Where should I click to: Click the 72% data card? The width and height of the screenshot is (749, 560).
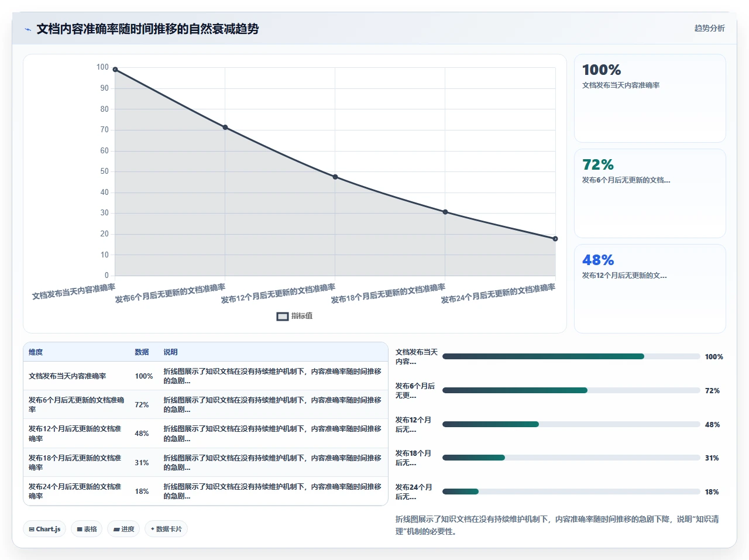650,194
